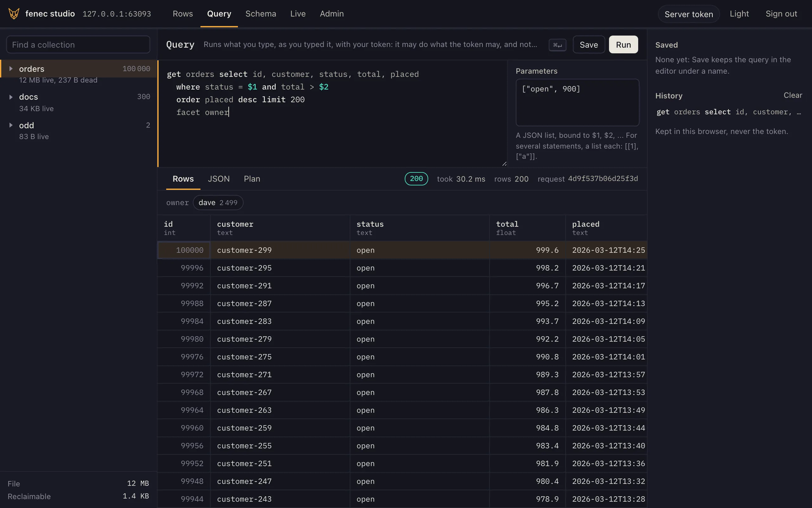The width and height of the screenshot is (812, 508).
Task: Focus the Find a collection search box
Action: [x=78, y=45]
